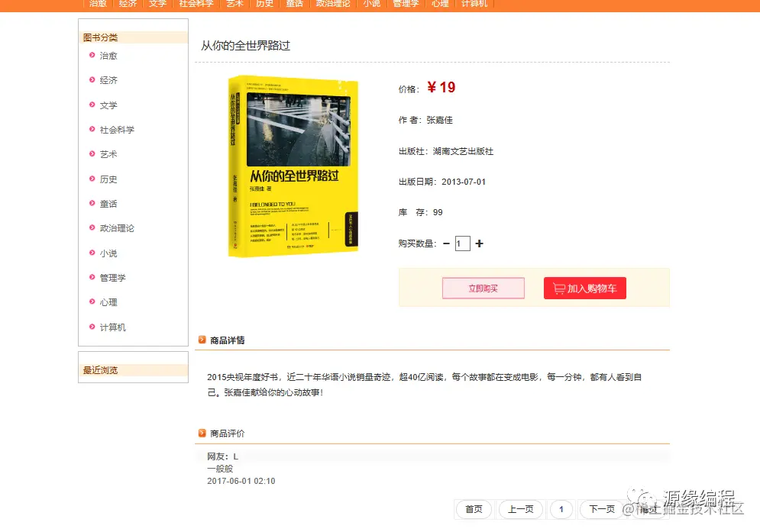This screenshot has height=532, width=760.
Task: Click the orange arrow icon next to 商品详情
Action: (x=202, y=340)
